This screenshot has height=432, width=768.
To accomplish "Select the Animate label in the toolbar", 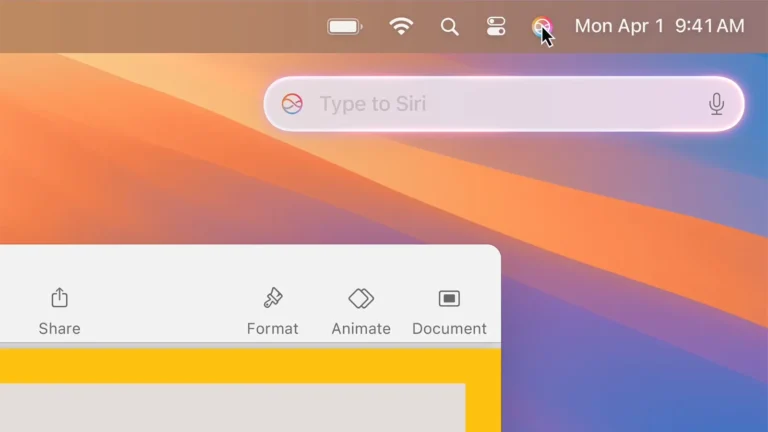I will coord(361,328).
